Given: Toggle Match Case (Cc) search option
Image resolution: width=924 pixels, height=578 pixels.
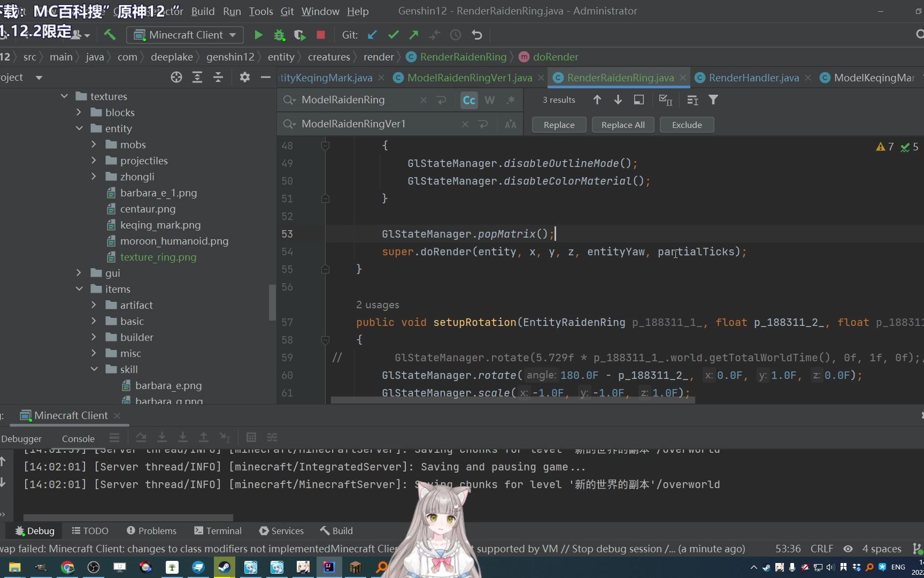Looking at the screenshot, I should click(469, 100).
